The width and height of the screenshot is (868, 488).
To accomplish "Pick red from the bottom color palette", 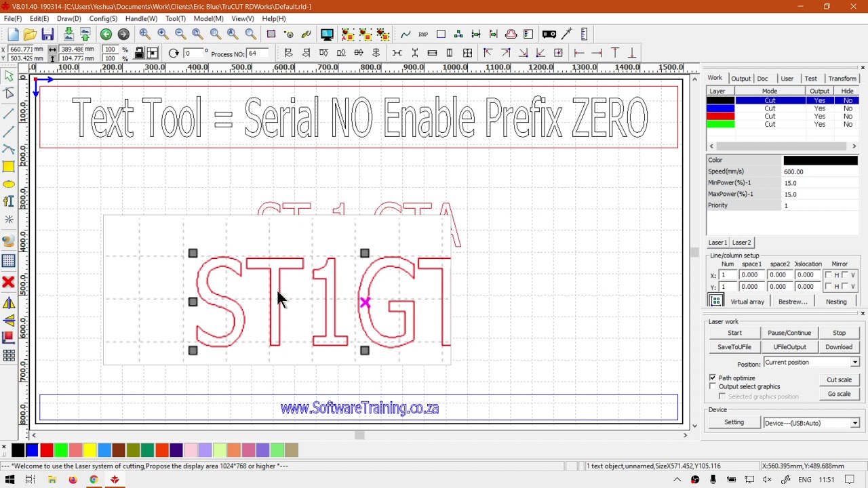I will tap(47, 450).
